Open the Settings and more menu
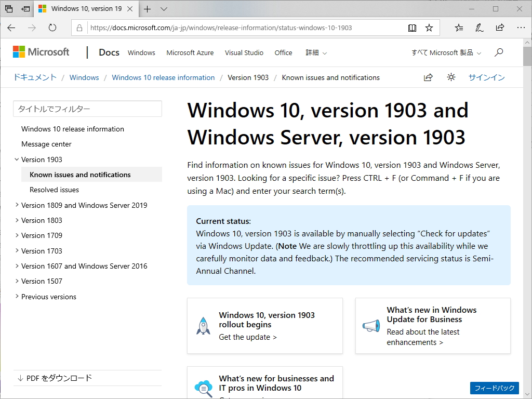 click(x=520, y=28)
